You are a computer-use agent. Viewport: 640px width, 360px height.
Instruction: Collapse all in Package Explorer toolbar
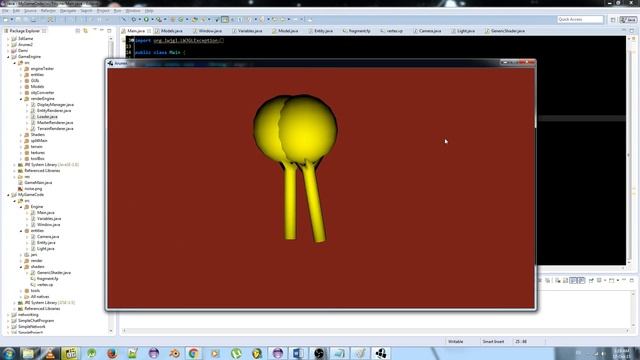(x=78, y=31)
